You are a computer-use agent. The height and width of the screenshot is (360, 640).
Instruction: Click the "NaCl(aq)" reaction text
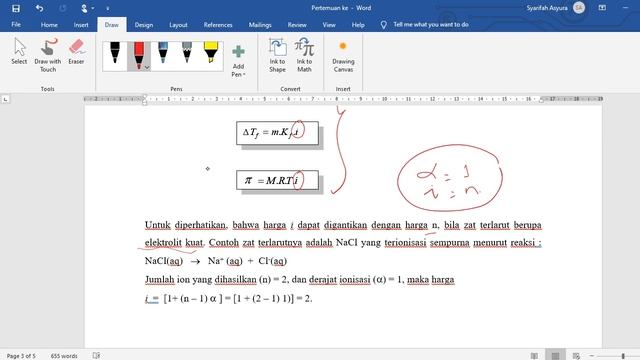[164, 261]
